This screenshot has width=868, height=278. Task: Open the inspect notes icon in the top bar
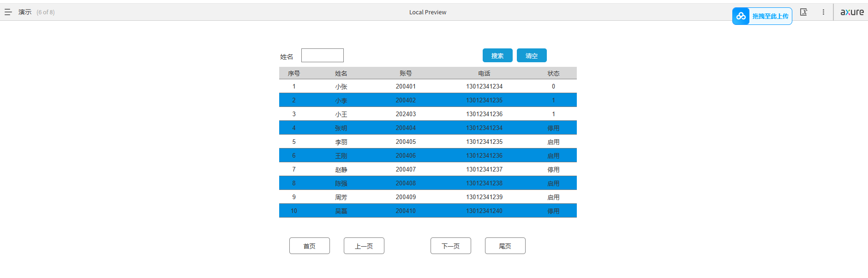(803, 12)
